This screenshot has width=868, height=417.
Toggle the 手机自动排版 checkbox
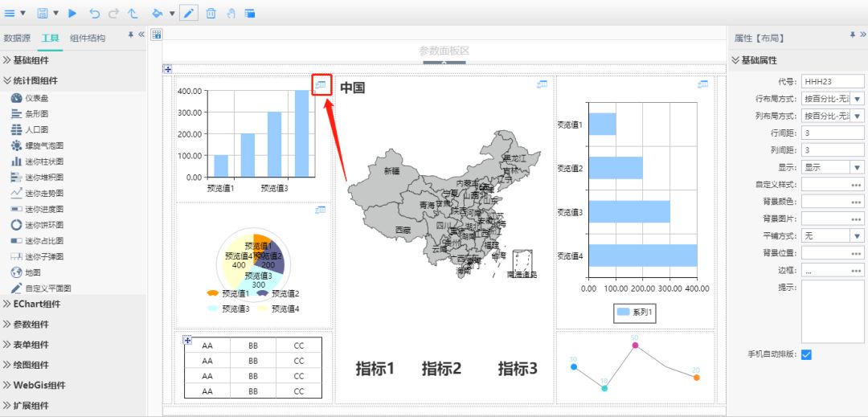806,354
